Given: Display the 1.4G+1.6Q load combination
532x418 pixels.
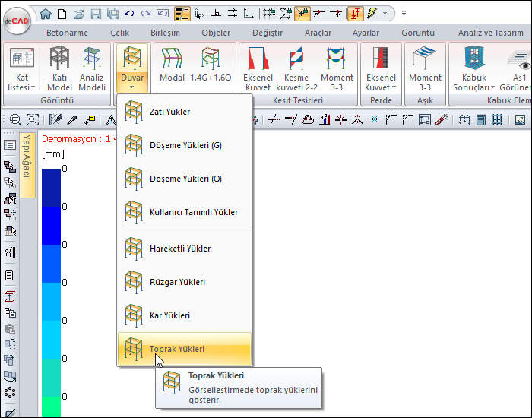Looking at the screenshot, I should [211, 67].
